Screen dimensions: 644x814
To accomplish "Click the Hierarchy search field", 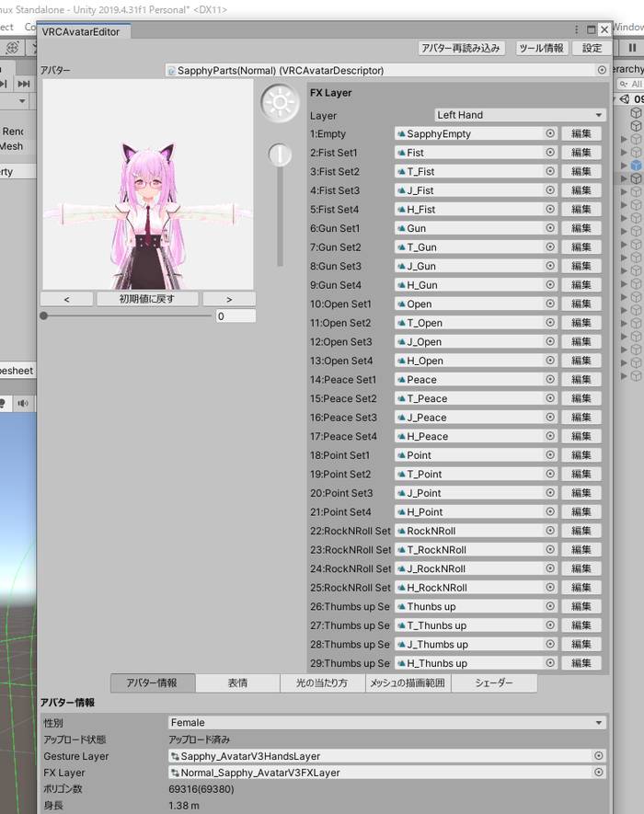I will (630, 84).
